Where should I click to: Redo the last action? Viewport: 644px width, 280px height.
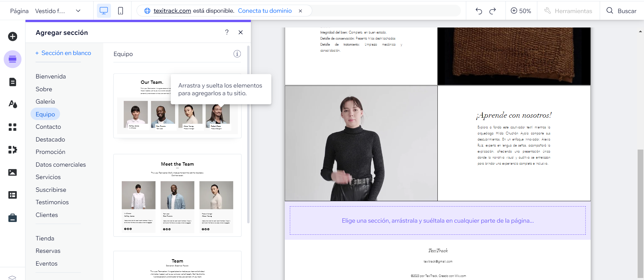[492, 11]
